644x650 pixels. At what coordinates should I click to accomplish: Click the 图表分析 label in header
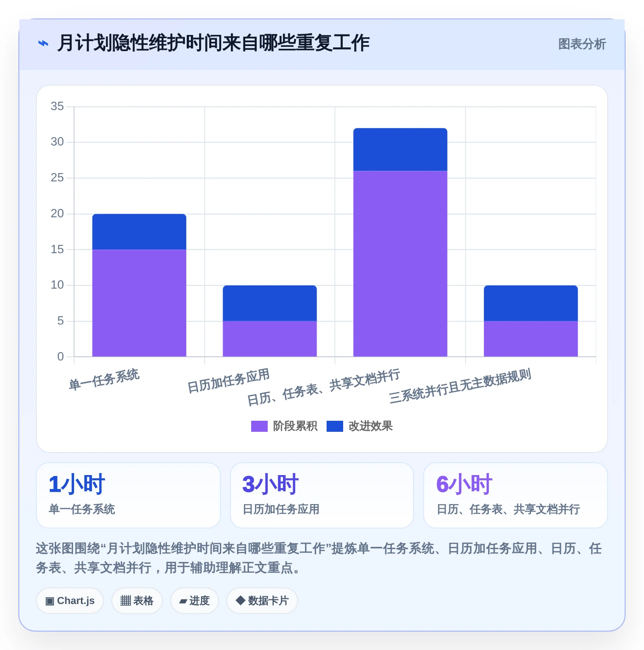(x=582, y=44)
